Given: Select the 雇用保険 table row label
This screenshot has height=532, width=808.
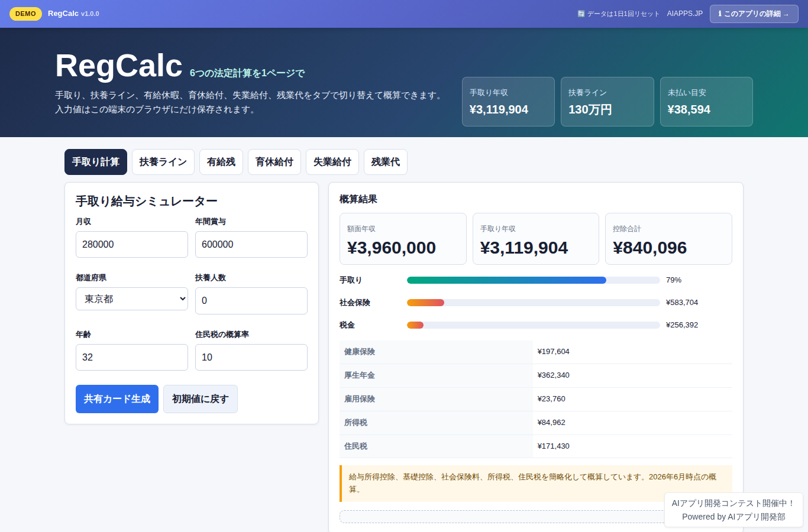Looking at the screenshot, I should click(436, 399).
